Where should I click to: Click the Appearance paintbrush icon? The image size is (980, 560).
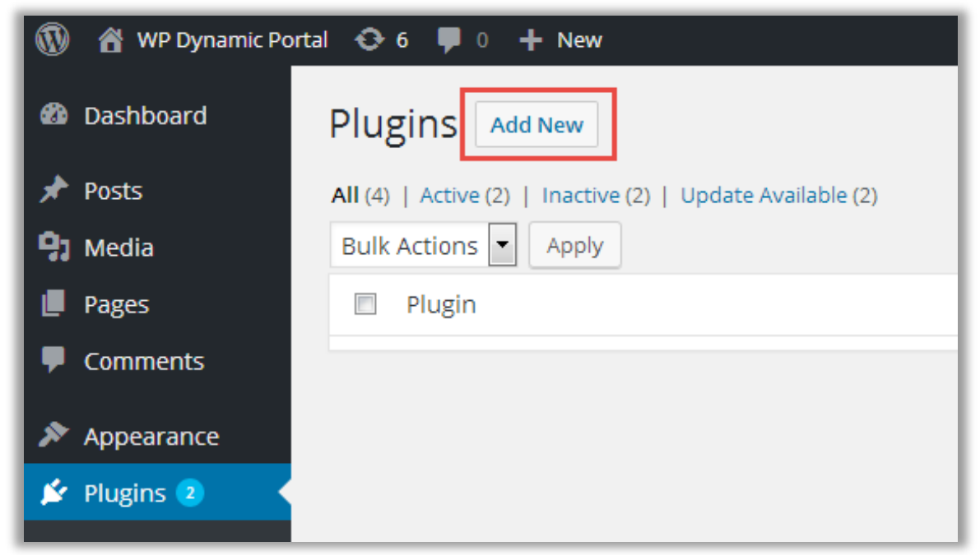point(53,434)
